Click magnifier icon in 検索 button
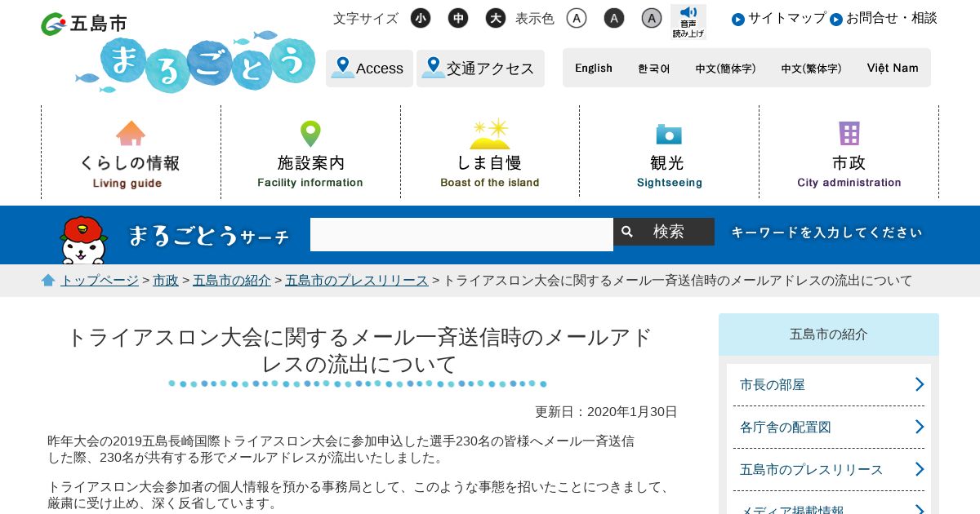The height and width of the screenshot is (514, 980). (627, 232)
